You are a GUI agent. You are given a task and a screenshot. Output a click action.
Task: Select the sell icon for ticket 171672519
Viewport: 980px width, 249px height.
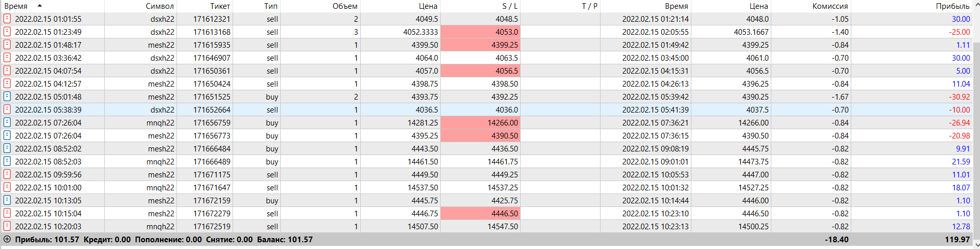[7, 226]
